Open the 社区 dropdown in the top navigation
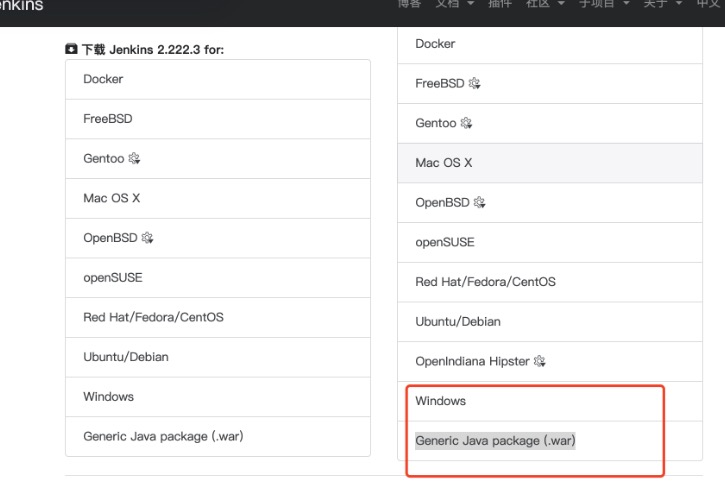 (546, 4)
